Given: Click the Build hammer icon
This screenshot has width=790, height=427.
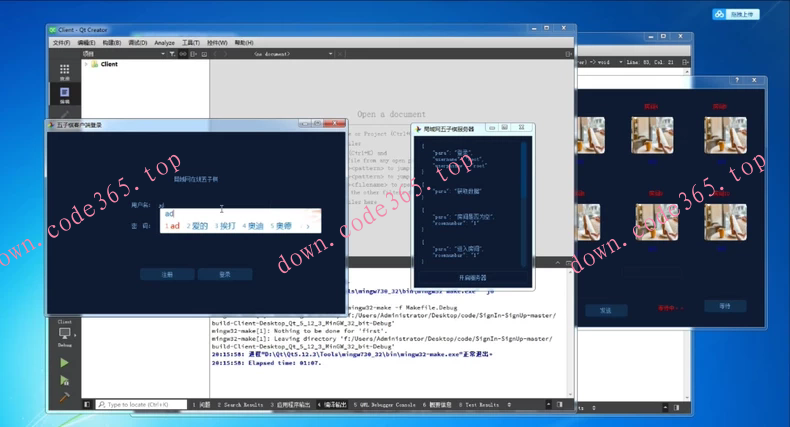Looking at the screenshot, I should (65, 397).
